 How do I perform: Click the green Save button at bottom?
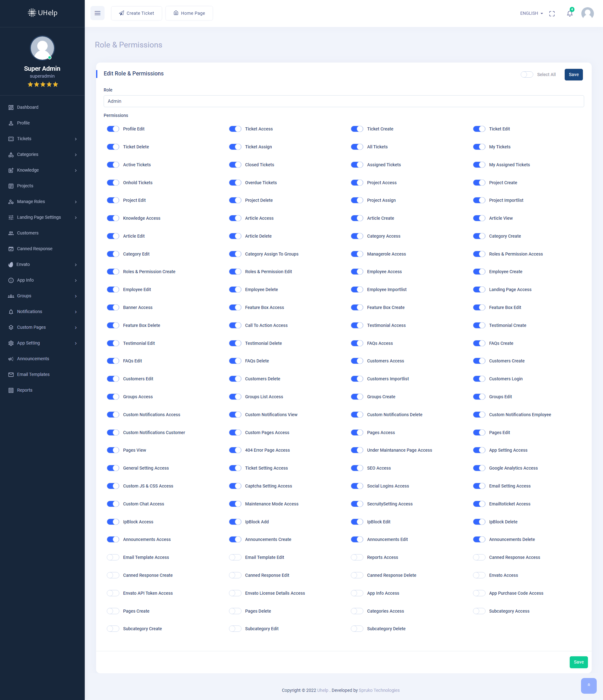[579, 662]
